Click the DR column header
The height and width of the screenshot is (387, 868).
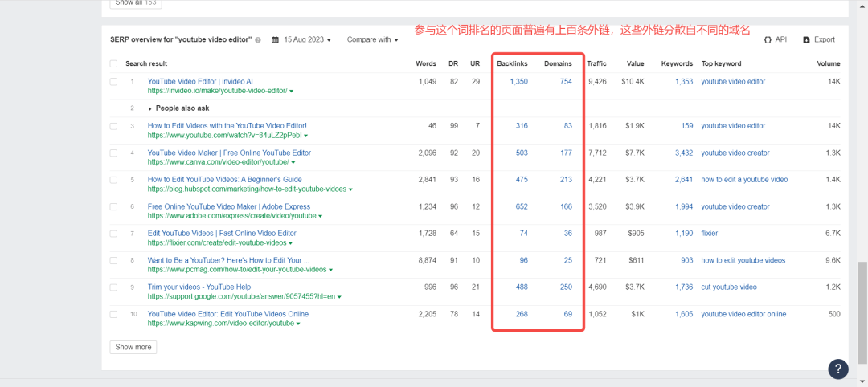(x=452, y=63)
